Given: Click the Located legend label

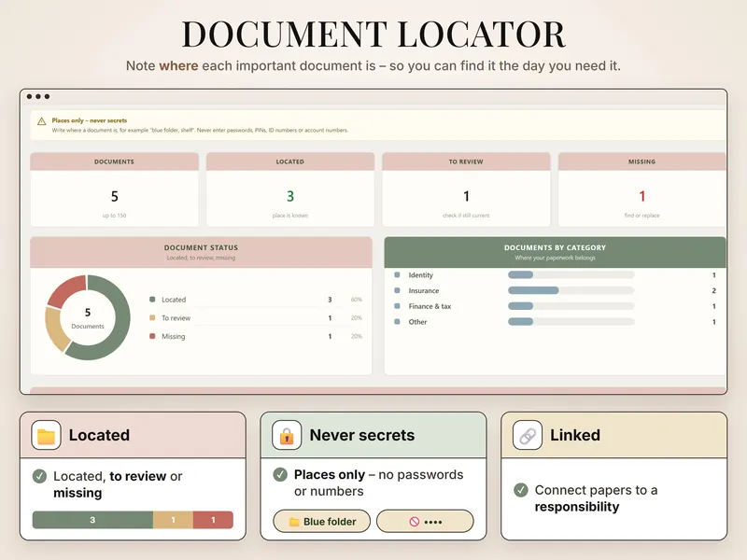Looking at the screenshot, I should click(174, 300).
